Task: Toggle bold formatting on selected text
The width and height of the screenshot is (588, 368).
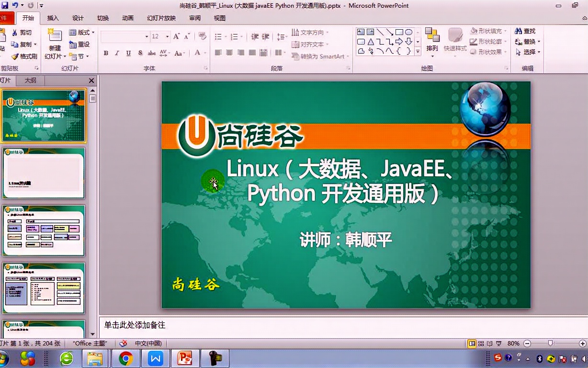Action: [x=106, y=53]
